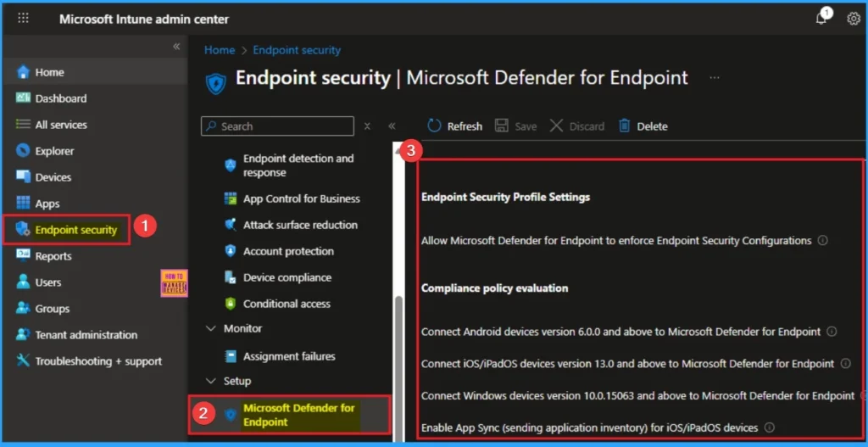Click Connect Windows devices version 10.0.15063 text
This screenshot has height=447, width=868.
637,395
